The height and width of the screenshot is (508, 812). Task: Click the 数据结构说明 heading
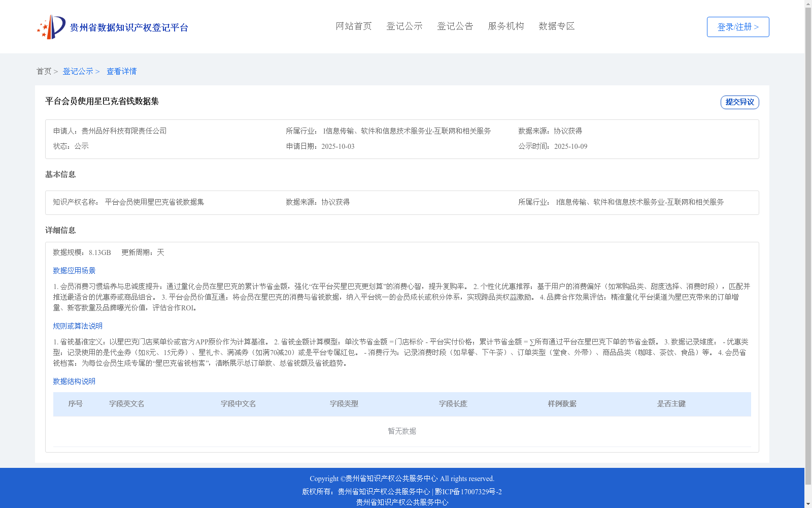(x=74, y=382)
